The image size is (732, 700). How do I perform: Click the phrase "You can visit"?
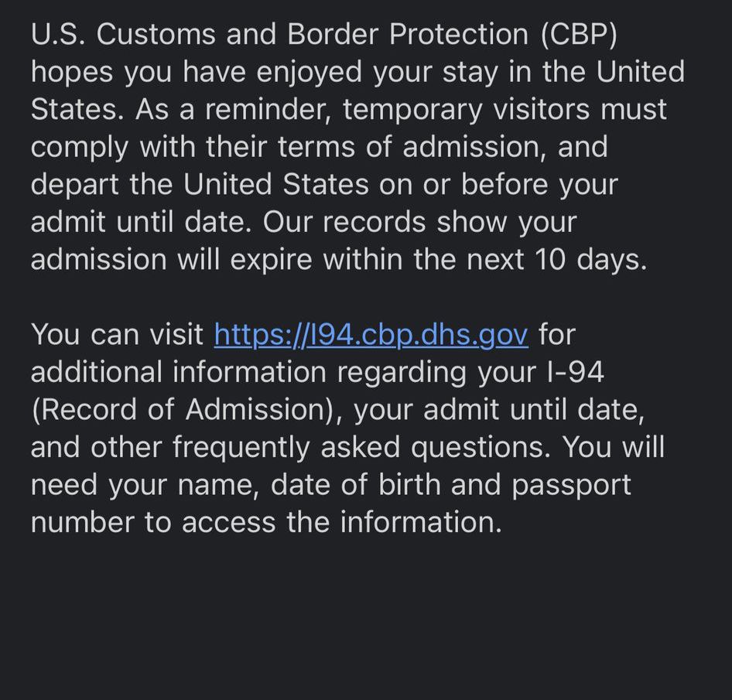point(117,335)
